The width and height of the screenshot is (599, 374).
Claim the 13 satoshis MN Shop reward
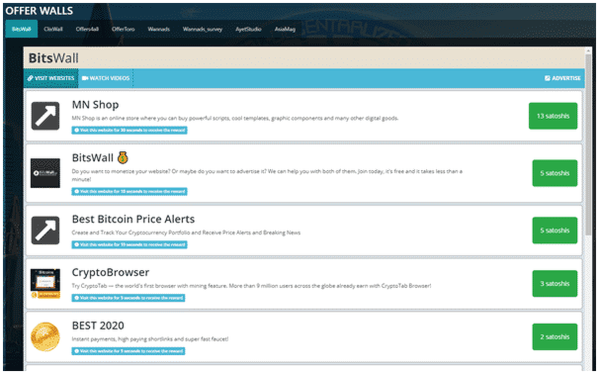(x=553, y=116)
